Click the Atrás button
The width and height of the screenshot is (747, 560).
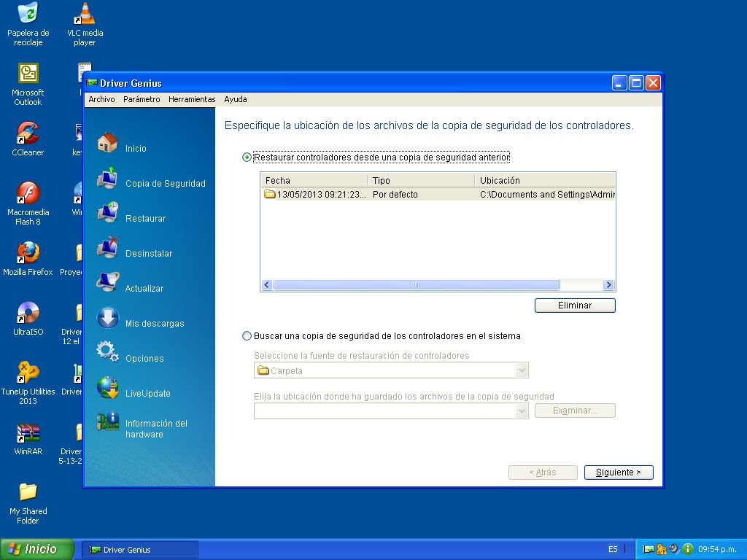[x=543, y=472]
